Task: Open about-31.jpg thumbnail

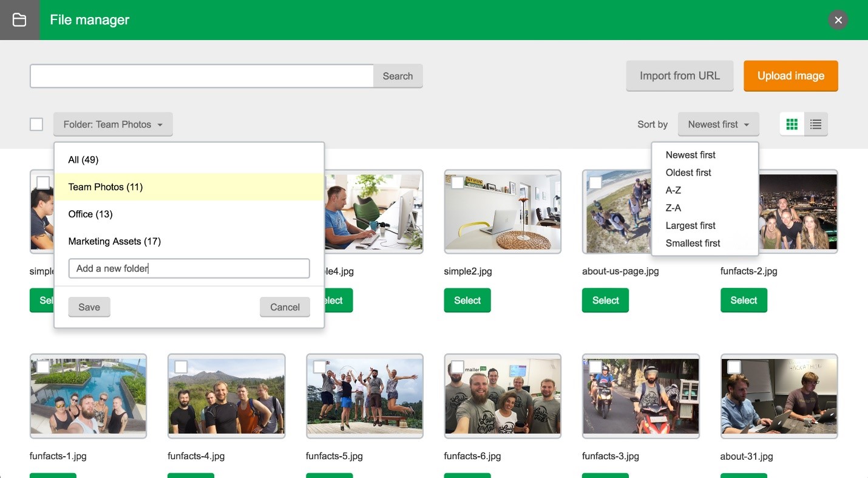Action: [779, 396]
